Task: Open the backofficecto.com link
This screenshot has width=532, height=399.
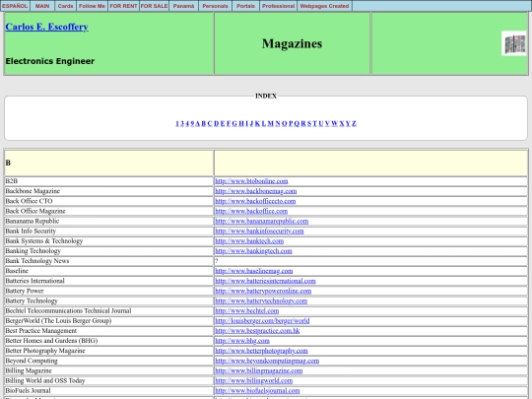Action: pos(255,201)
